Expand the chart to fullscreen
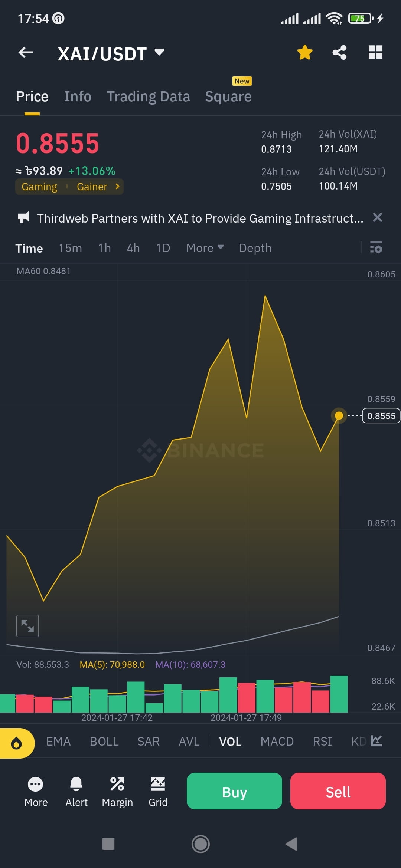This screenshot has width=401, height=868. (27, 625)
